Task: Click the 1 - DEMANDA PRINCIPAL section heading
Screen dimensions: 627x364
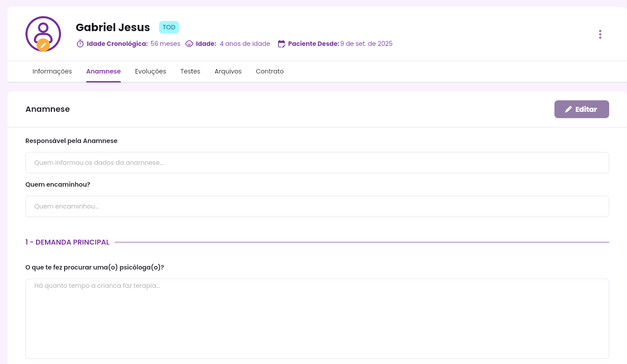Action: point(67,242)
